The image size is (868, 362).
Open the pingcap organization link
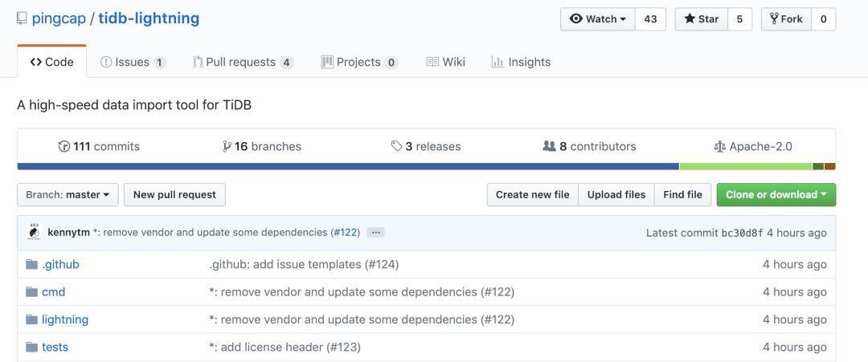(59, 18)
